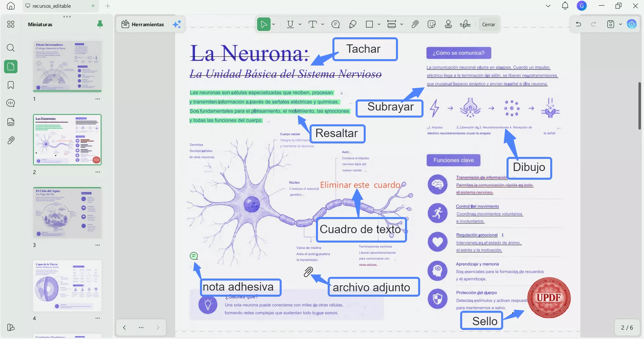Expand the shape tool dropdown
This screenshot has height=339, width=644.
pyautogui.click(x=379, y=24)
